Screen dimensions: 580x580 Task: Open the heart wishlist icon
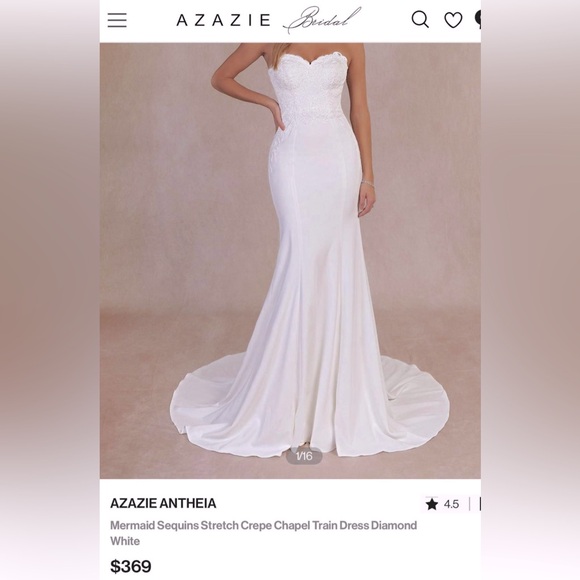coord(453,20)
